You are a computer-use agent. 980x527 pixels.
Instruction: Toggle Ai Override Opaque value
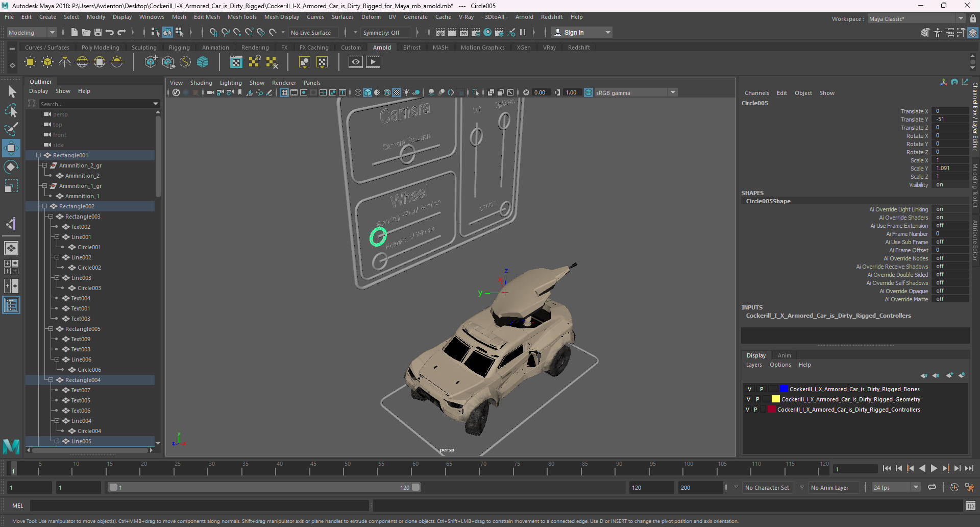(x=950, y=291)
